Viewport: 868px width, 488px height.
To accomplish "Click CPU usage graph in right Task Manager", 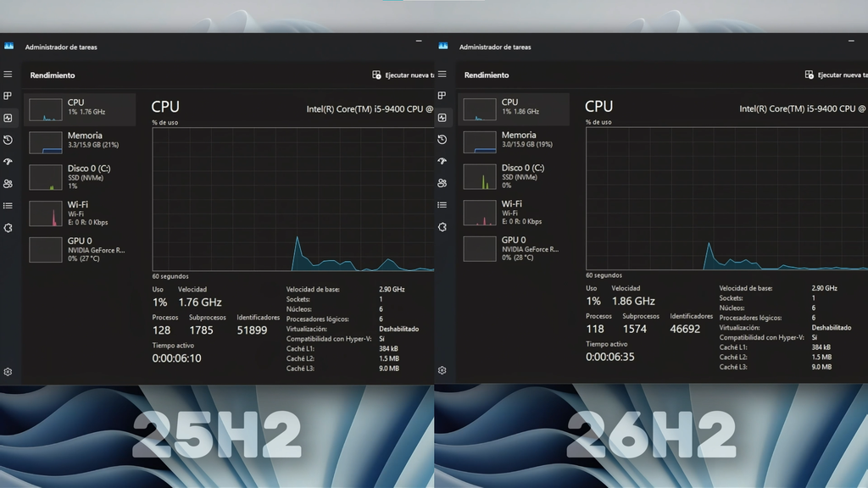I will 726,198.
